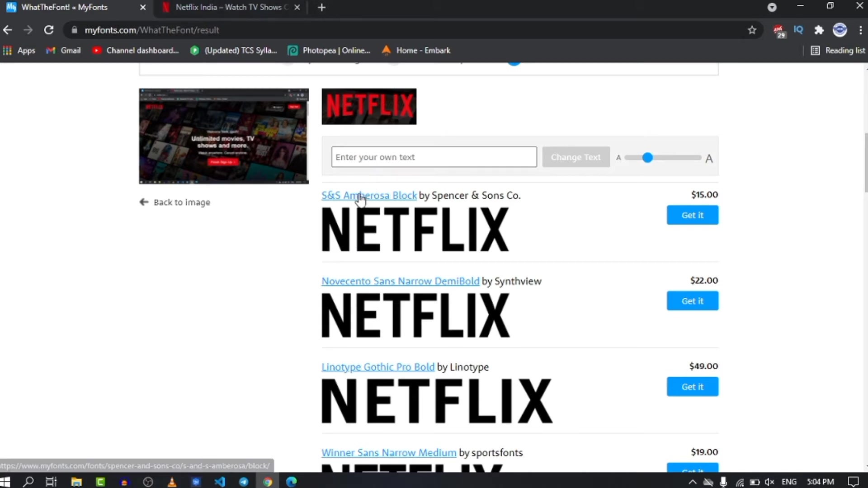The height and width of the screenshot is (488, 868).
Task: Open the Apps bookmark shortcut
Action: click(x=19, y=51)
